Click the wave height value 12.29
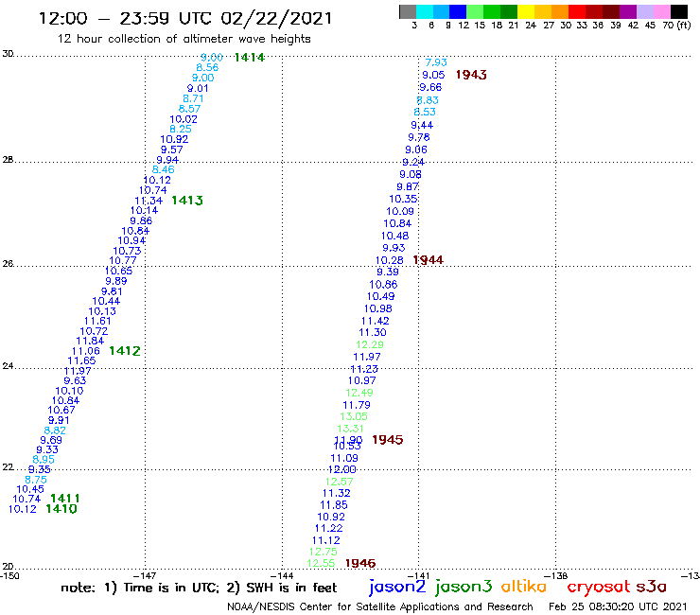The height and width of the screenshot is (615, 700). [x=370, y=344]
